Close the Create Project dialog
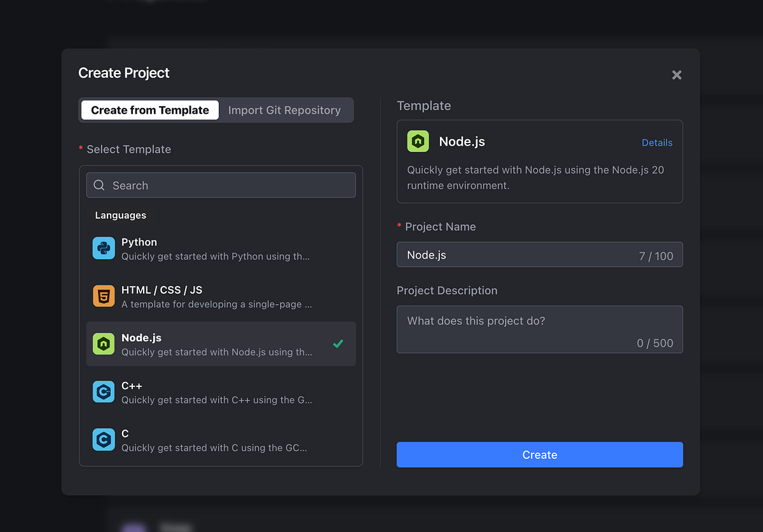The image size is (763, 532). click(677, 75)
